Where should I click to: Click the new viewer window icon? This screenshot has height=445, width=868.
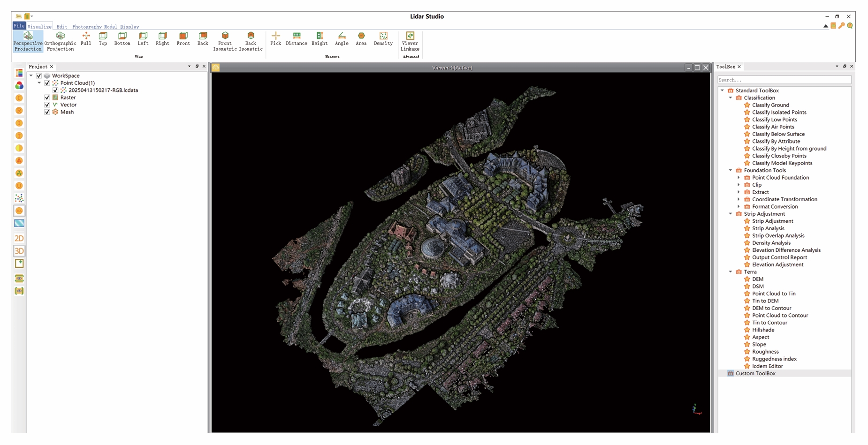19,264
